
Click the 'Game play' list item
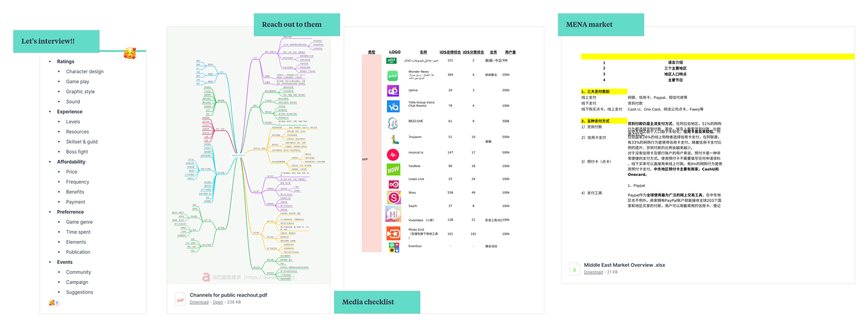point(77,81)
